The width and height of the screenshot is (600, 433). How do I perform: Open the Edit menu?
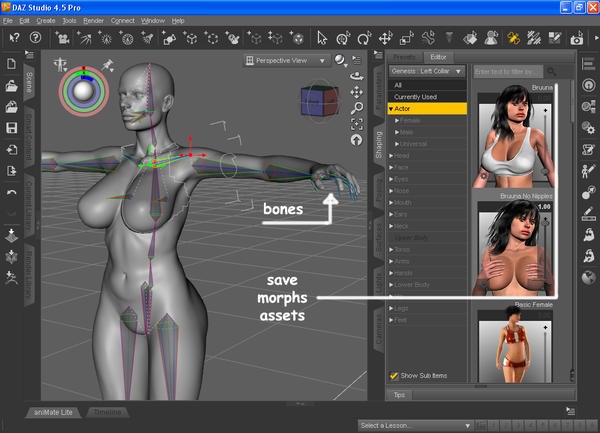[24, 21]
